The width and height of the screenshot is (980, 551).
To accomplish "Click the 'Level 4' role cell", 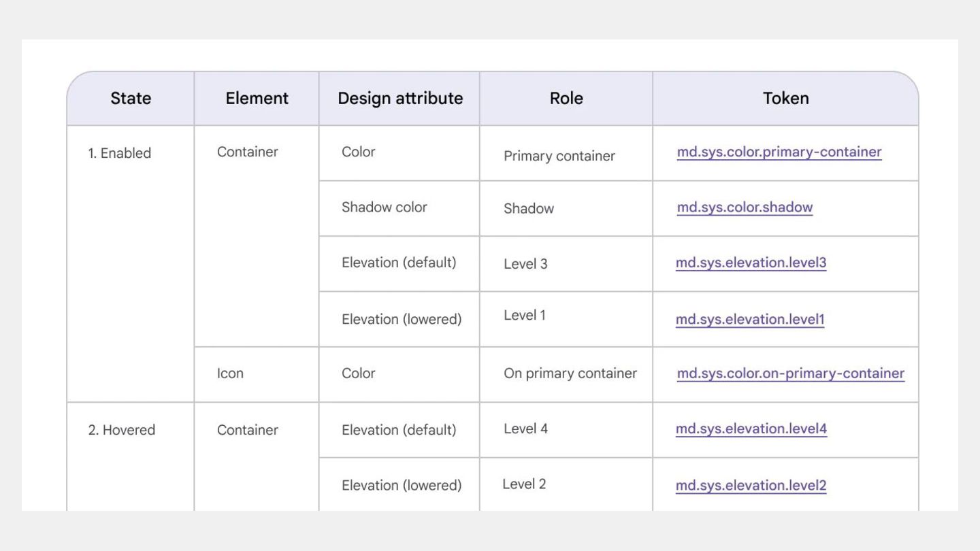I will click(525, 429).
